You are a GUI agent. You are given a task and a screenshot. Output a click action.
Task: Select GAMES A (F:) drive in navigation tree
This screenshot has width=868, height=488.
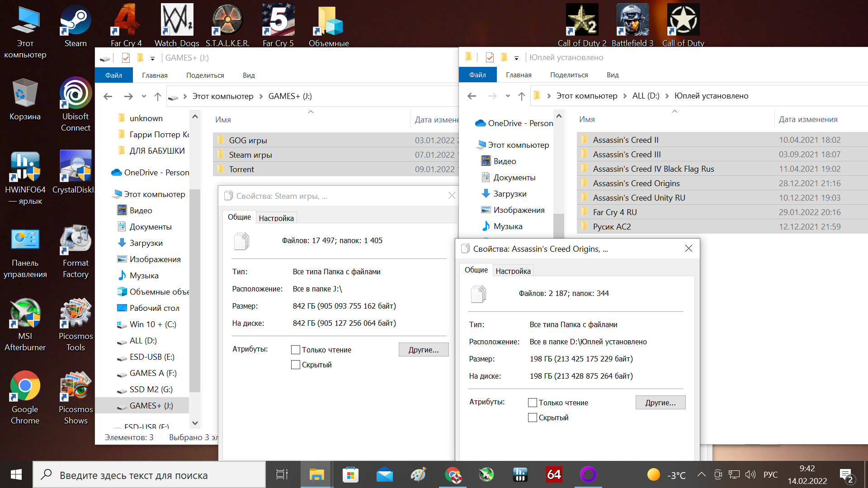(153, 373)
